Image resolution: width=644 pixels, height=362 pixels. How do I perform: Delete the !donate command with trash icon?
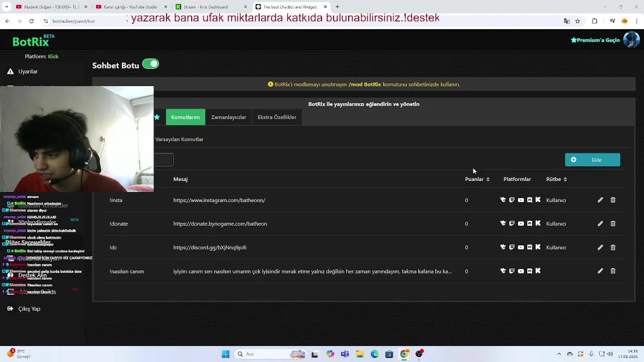click(x=613, y=224)
